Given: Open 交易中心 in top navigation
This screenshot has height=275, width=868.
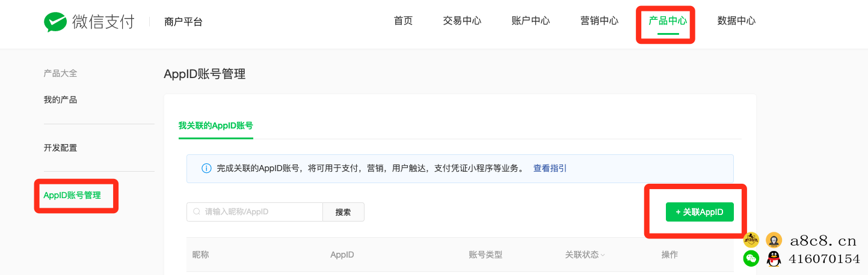Looking at the screenshot, I should tap(462, 21).
